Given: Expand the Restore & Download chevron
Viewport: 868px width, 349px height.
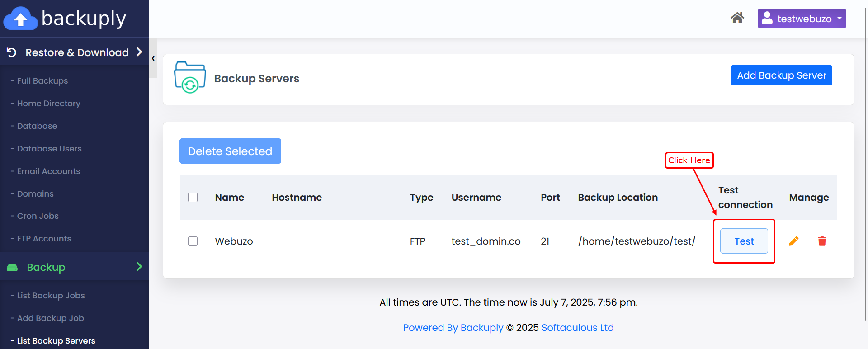Looking at the screenshot, I should (139, 52).
